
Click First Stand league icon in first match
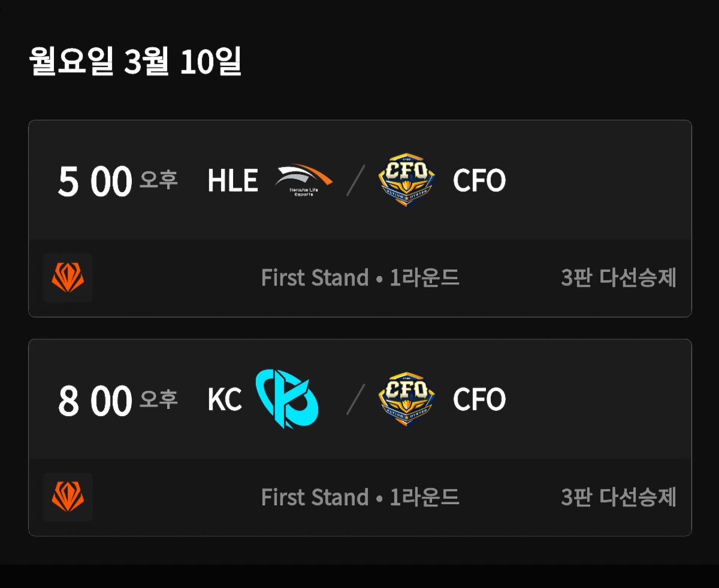[68, 278]
